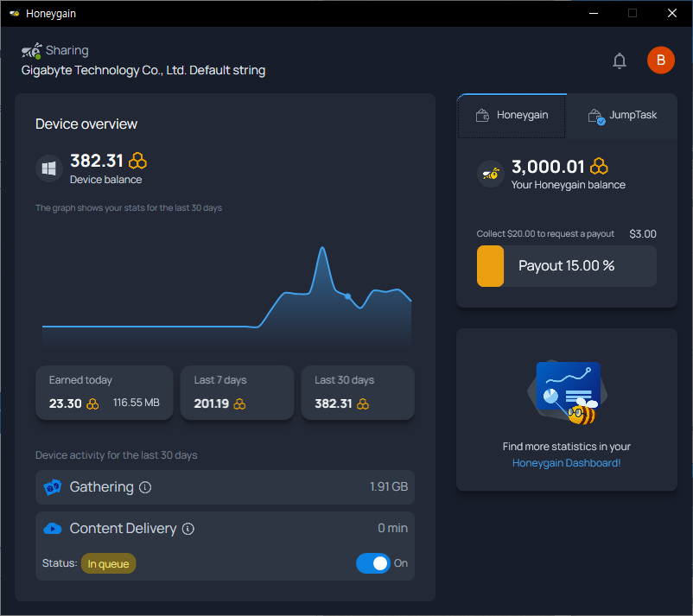Minimize the Honeygain window

point(594,13)
